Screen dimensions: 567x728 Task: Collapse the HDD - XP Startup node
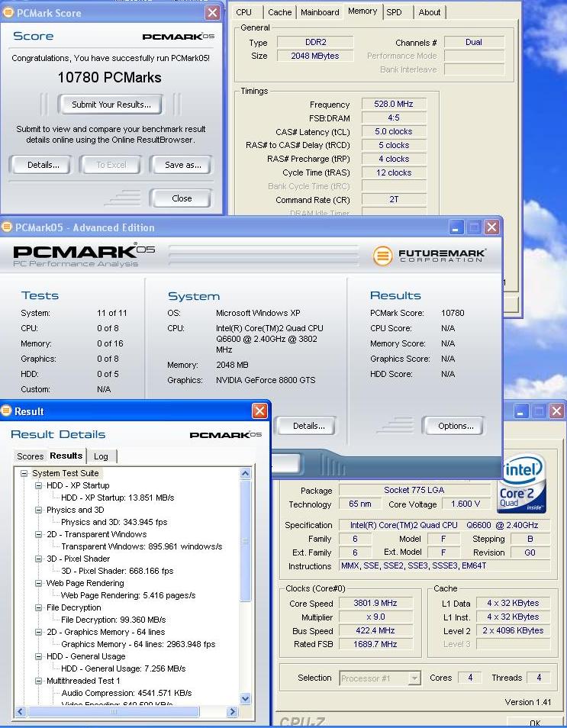point(39,485)
